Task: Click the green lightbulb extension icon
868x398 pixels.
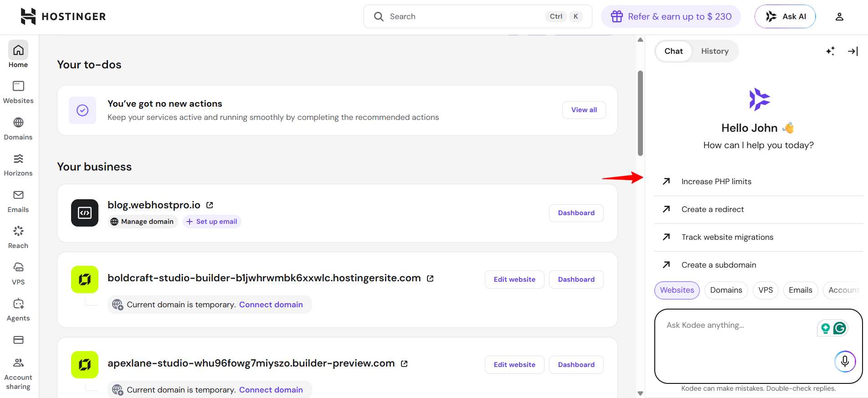Action: (x=825, y=328)
